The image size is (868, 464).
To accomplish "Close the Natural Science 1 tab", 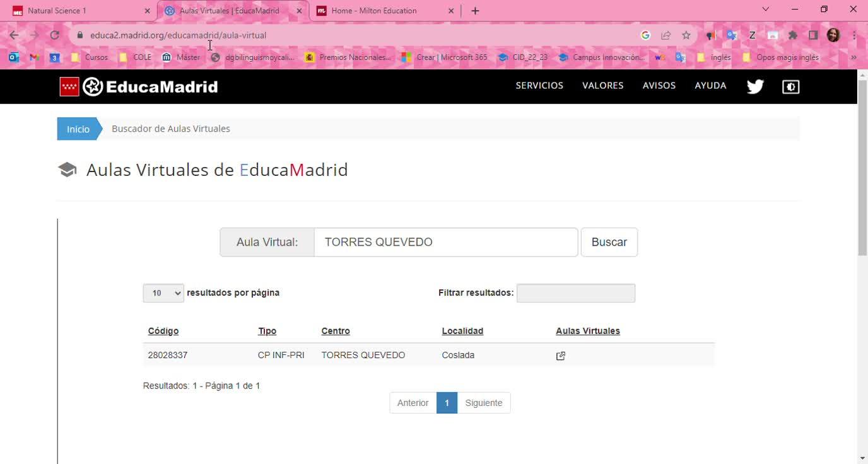I will [147, 11].
